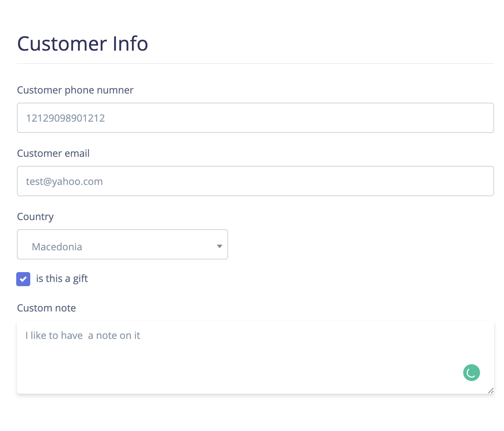Open the Country select box showing Macedonia
This screenshot has height=431, width=504.
coord(122,245)
